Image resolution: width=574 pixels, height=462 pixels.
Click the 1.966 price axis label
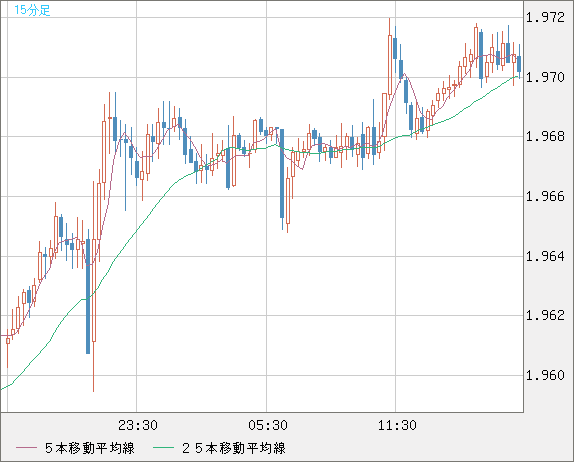pyautogui.click(x=545, y=197)
